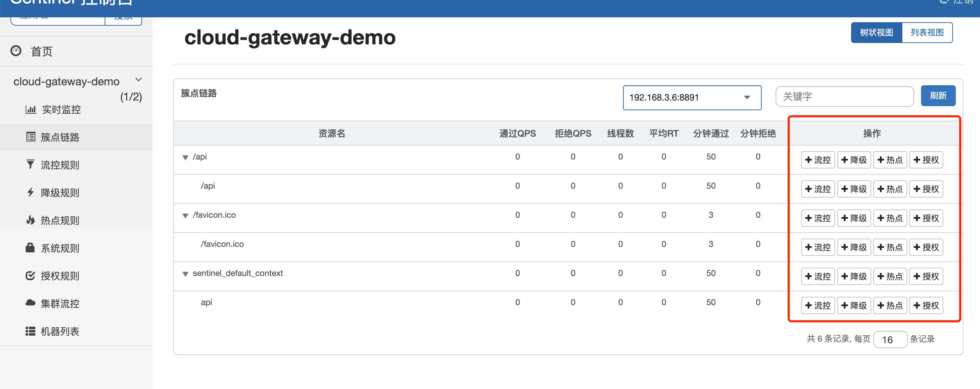Click the 刷新 refresh button
Image resolution: width=980 pixels, height=389 pixels.
938,96
